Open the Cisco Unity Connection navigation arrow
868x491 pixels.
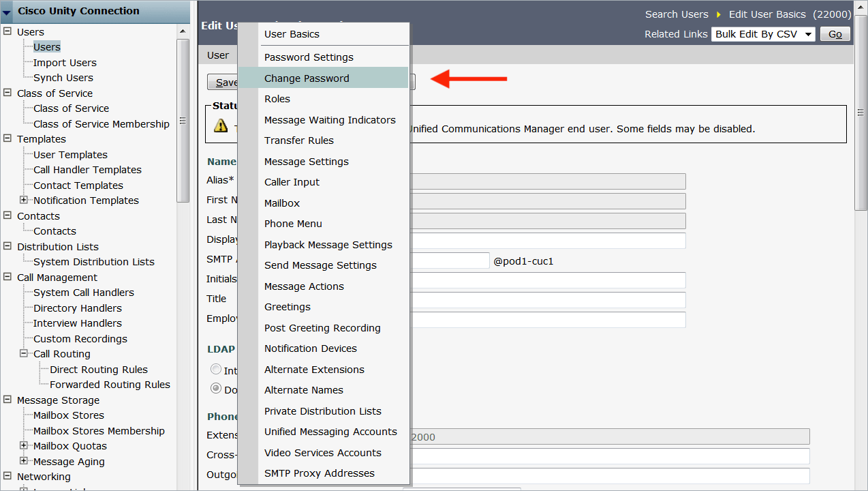(7, 12)
